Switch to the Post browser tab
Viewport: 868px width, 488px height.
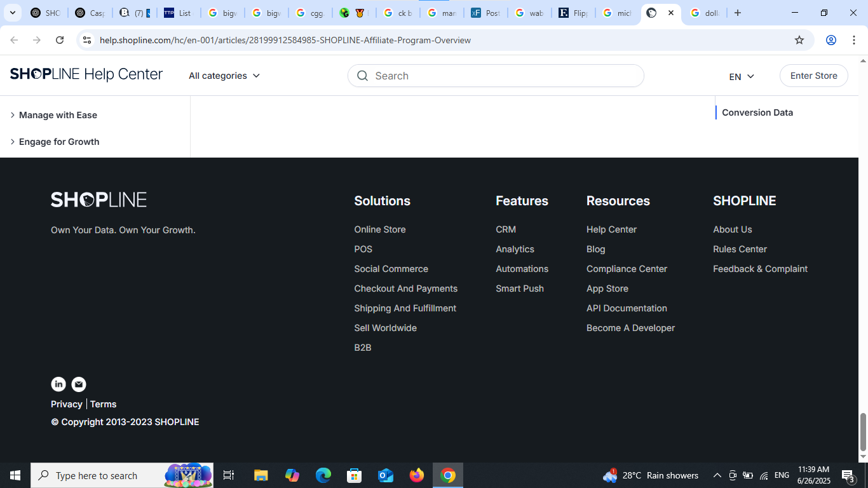tap(486, 13)
